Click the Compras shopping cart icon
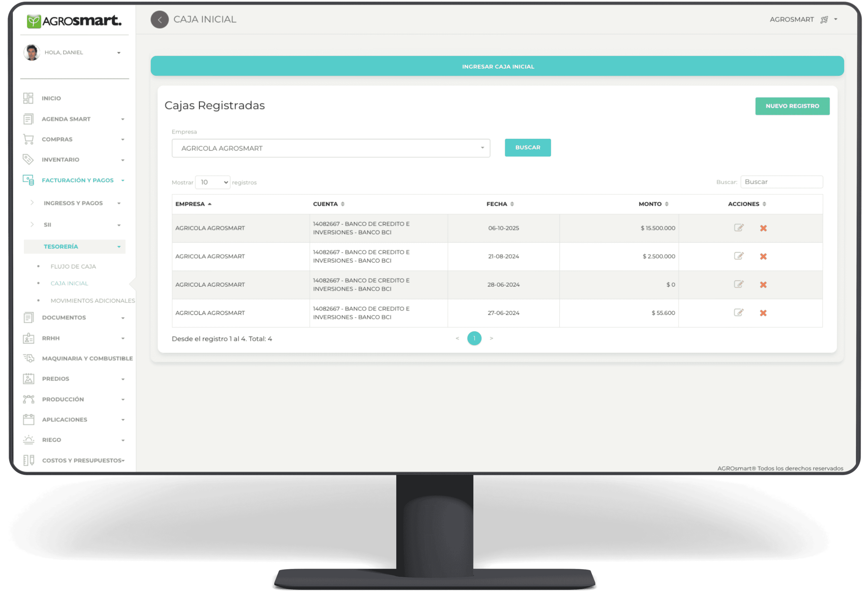This screenshot has width=868, height=592. pos(28,139)
